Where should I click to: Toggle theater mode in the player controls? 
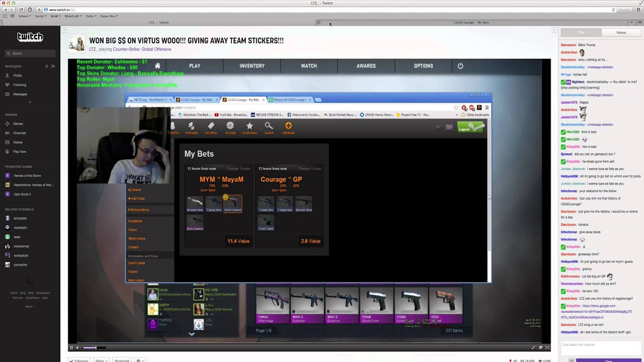click(540, 347)
